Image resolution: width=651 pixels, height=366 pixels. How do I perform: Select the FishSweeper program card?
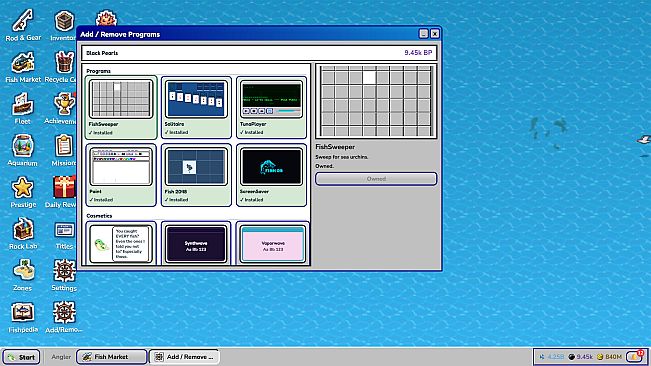coord(121,107)
